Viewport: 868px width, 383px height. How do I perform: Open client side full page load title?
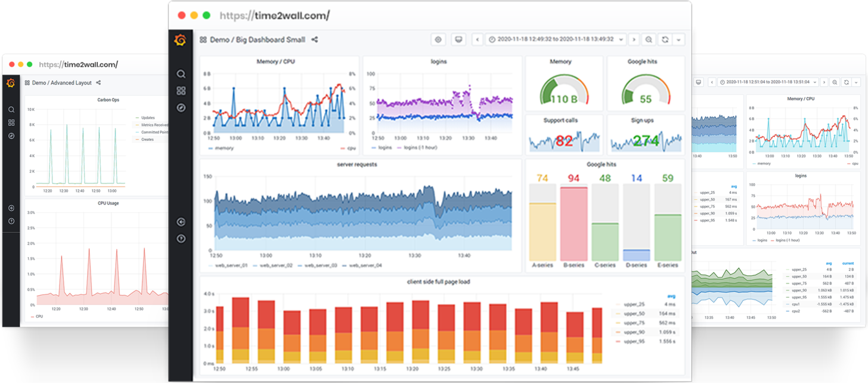tap(439, 282)
